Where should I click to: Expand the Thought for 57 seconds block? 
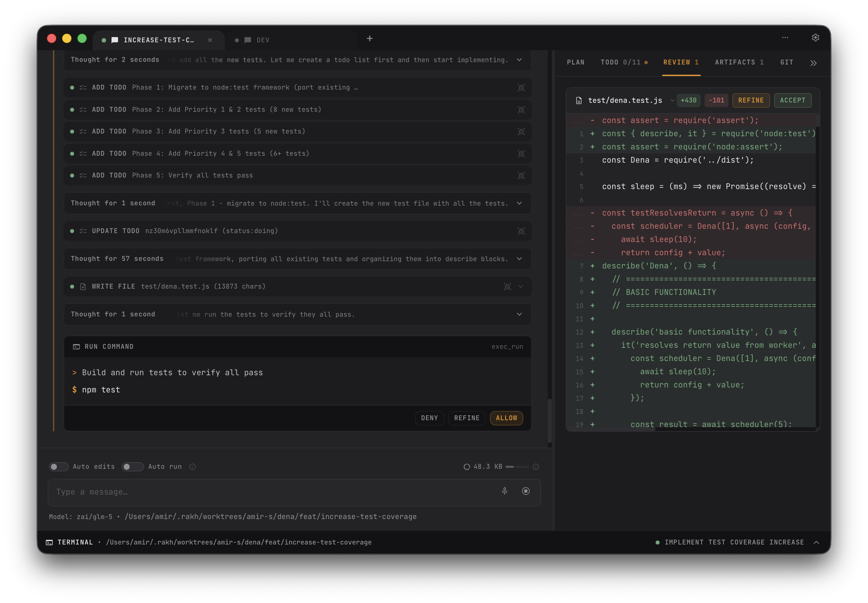click(x=519, y=259)
